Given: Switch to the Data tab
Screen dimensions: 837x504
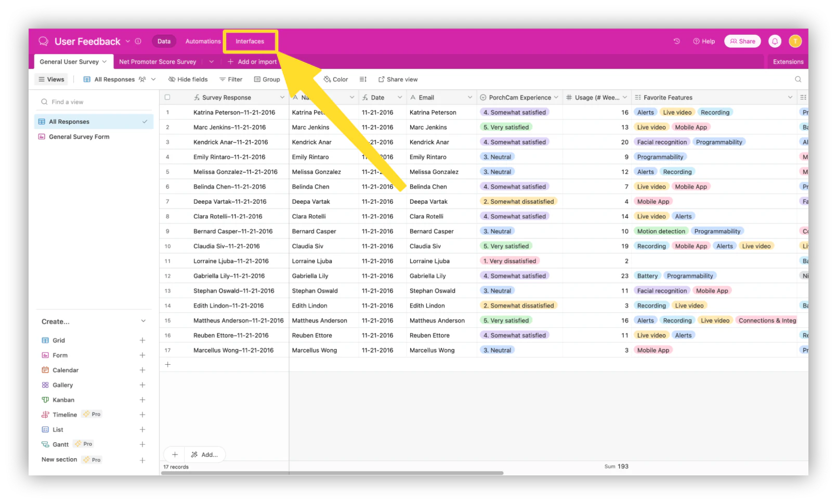Looking at the screenshot, I should pyautogui.click(x=164, y=41).
